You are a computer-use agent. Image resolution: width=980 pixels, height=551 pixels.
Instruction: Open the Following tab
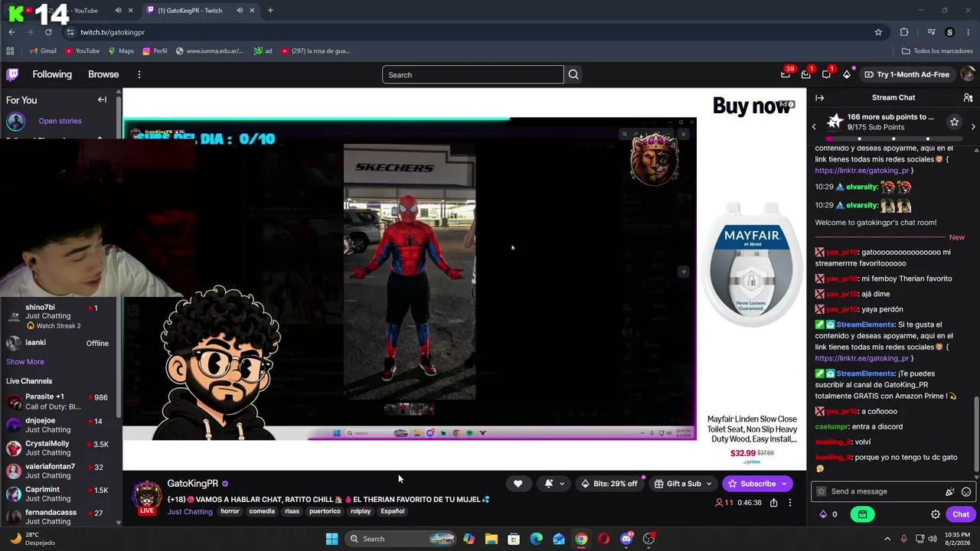point(52,74)
